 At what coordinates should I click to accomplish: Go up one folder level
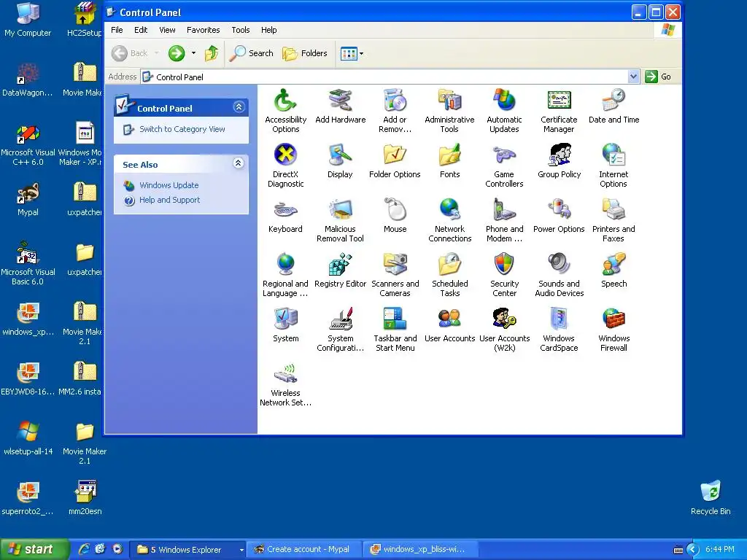(x=212, y=53)
